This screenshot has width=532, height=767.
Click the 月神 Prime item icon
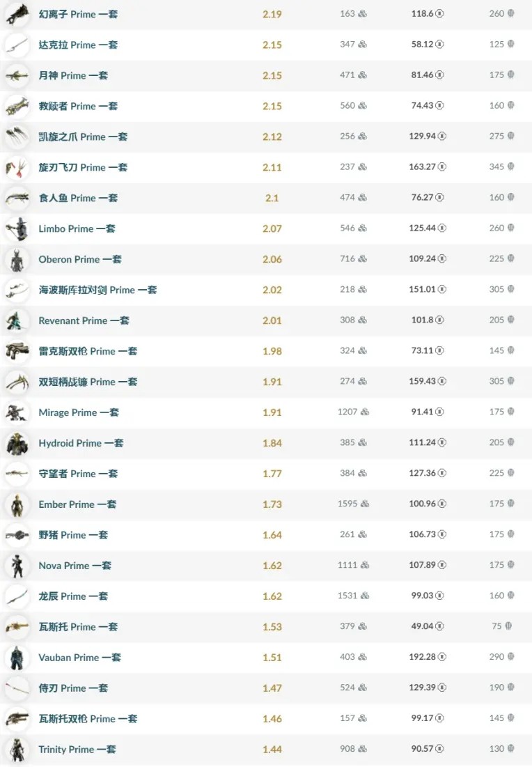17,75
